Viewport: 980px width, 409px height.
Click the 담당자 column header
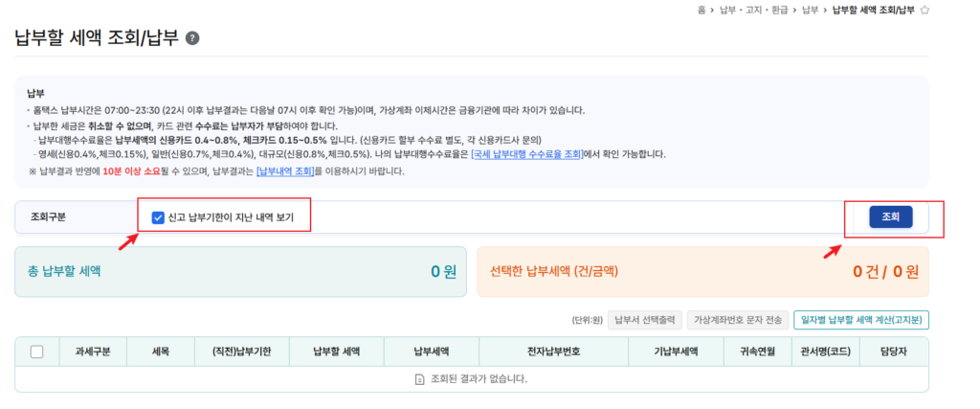(x=894, y=352)
